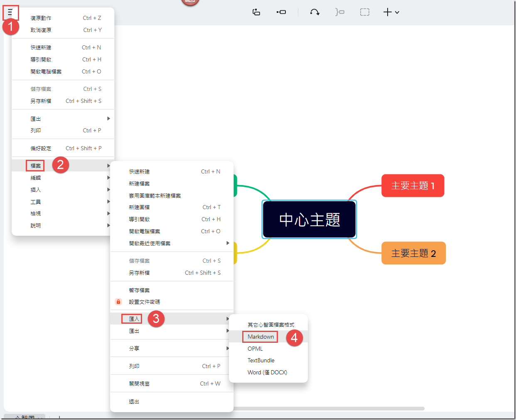Select 快速新建 in the main menu
The height and width of the screenshot is (420, 516).
click(63, 47)
